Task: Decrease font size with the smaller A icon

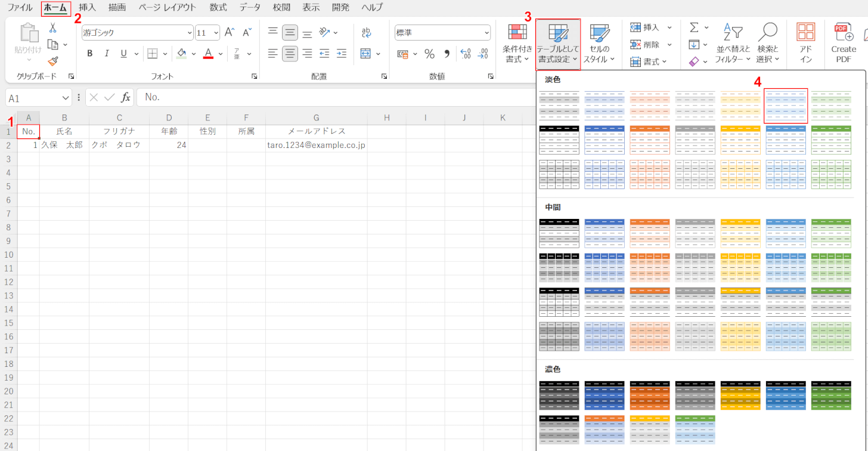Action: coord(247,32)
